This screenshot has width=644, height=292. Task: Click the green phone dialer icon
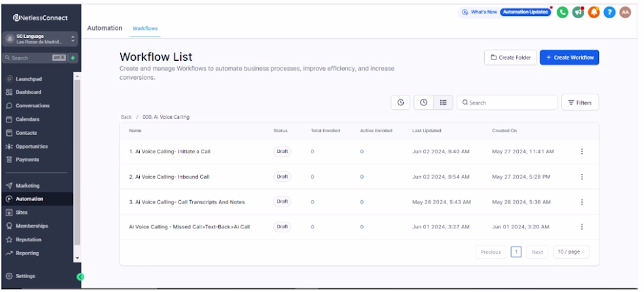tap(563, 12)
